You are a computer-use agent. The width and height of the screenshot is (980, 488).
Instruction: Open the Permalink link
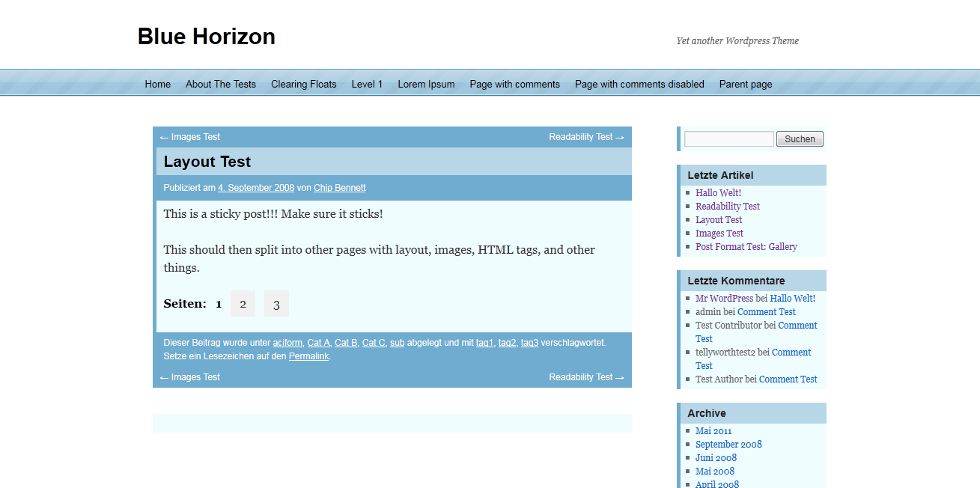click(308, 356)
